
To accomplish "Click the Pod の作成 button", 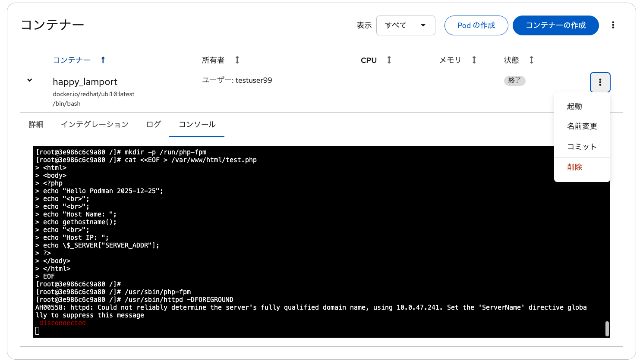I will pyautogui.click(x=476, y=25).
